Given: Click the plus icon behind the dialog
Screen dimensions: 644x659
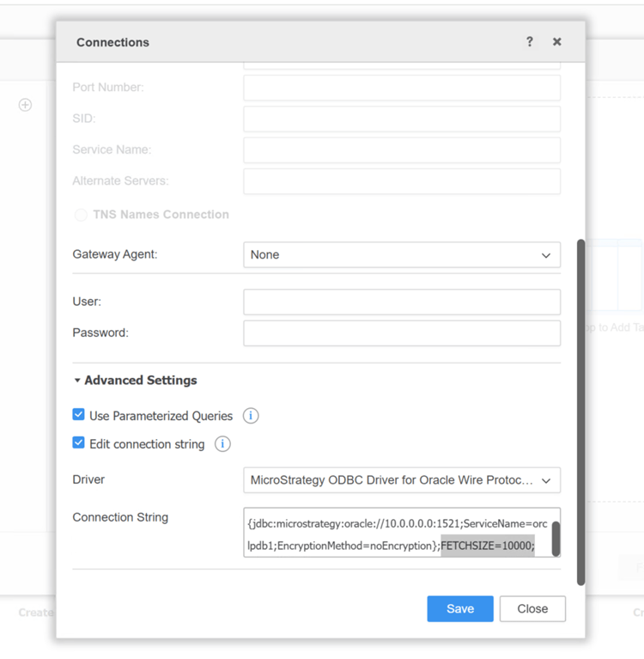Looking at the screenshot, I should (x=26, y=105).
